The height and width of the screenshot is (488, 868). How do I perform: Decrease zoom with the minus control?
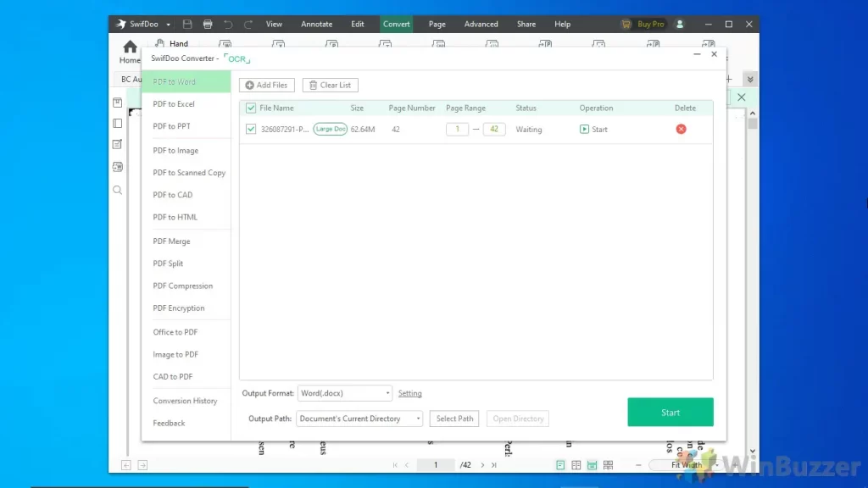637,464
